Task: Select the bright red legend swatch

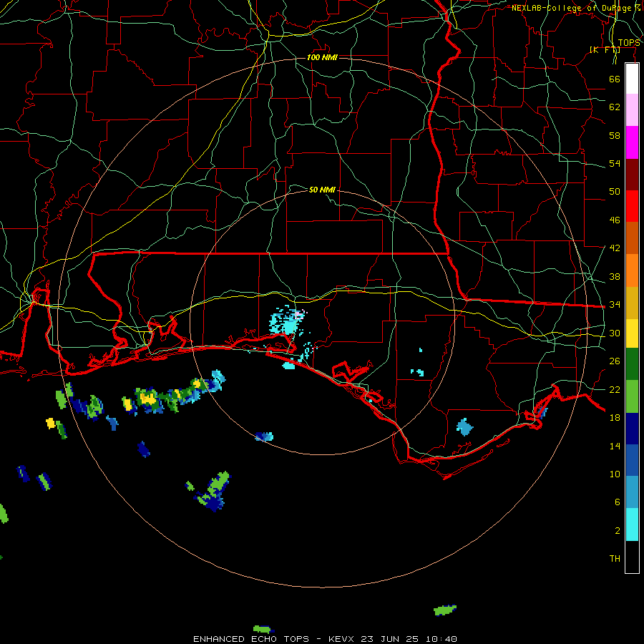Action: 632,206
